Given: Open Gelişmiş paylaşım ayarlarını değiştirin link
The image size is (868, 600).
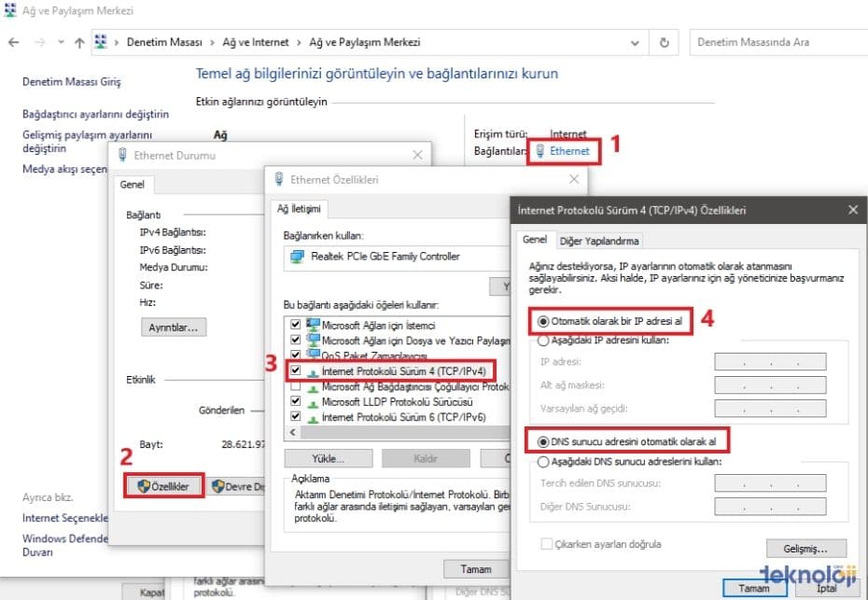Looking at the screenshot, I should [87, 142].
